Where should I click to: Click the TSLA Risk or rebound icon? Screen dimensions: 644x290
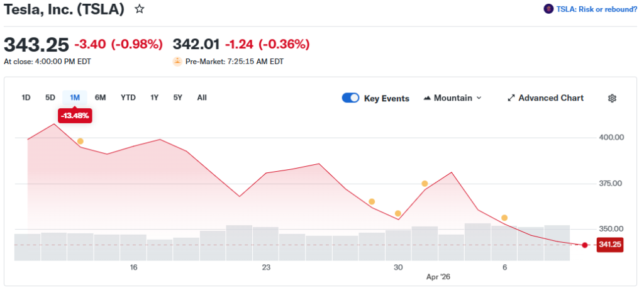548,9
